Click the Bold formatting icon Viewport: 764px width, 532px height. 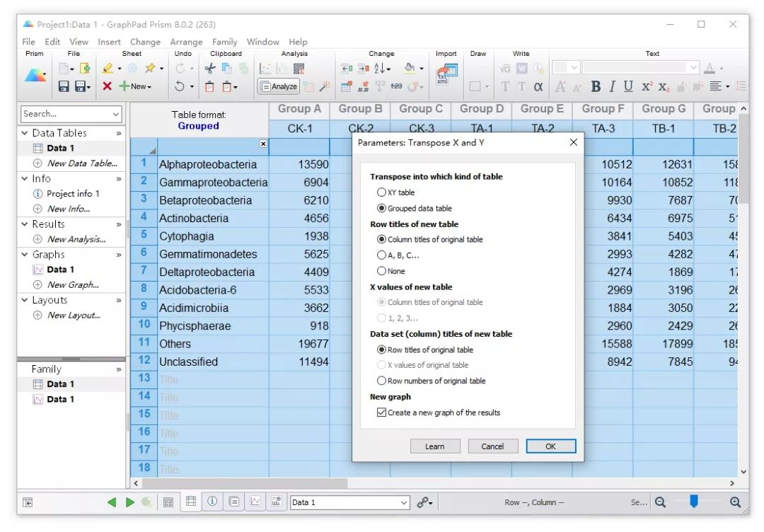(595, 86)
